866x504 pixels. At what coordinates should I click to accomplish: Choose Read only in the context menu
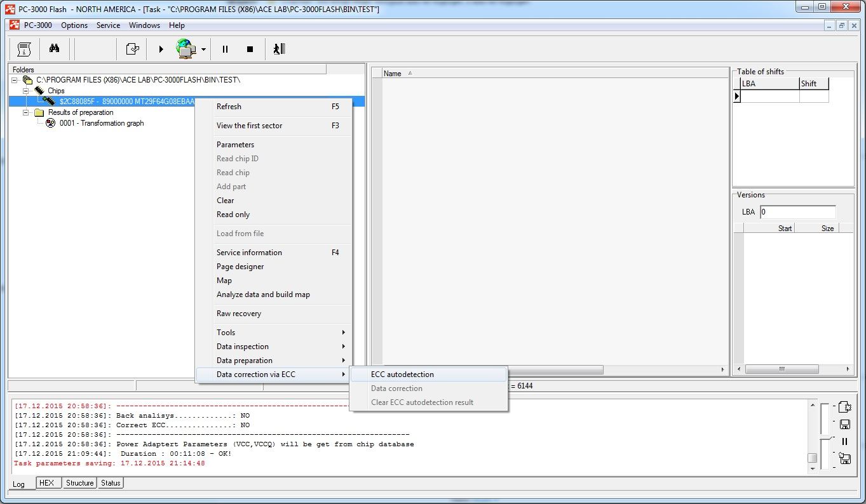tap(274, 215)
